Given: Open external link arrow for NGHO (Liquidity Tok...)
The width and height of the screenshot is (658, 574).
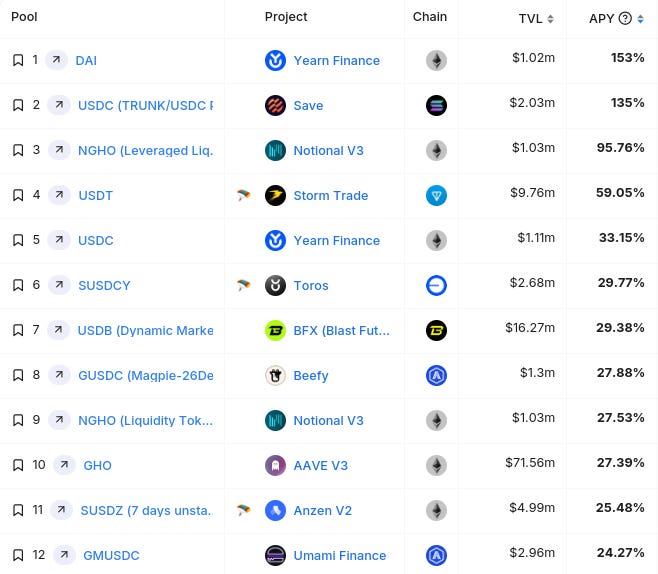Looking at the screenshot, I should (x=59, y=420).
